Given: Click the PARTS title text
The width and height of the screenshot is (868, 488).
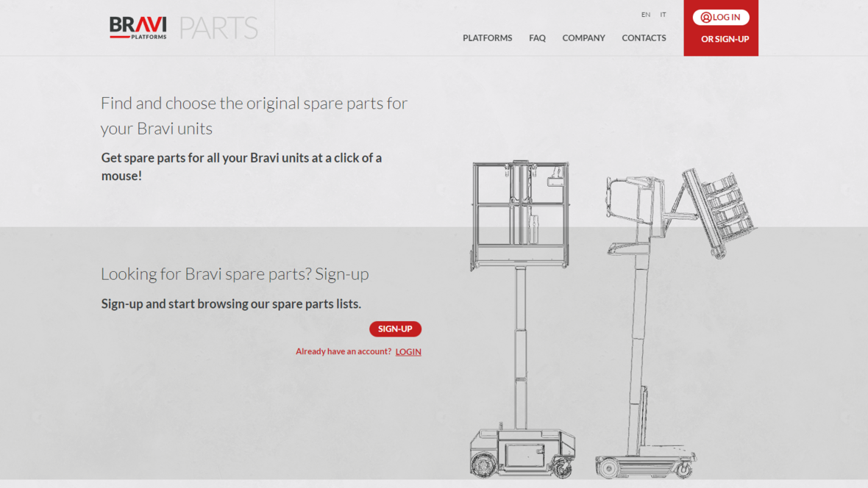Looking at the screenshot, I should 218,28.
